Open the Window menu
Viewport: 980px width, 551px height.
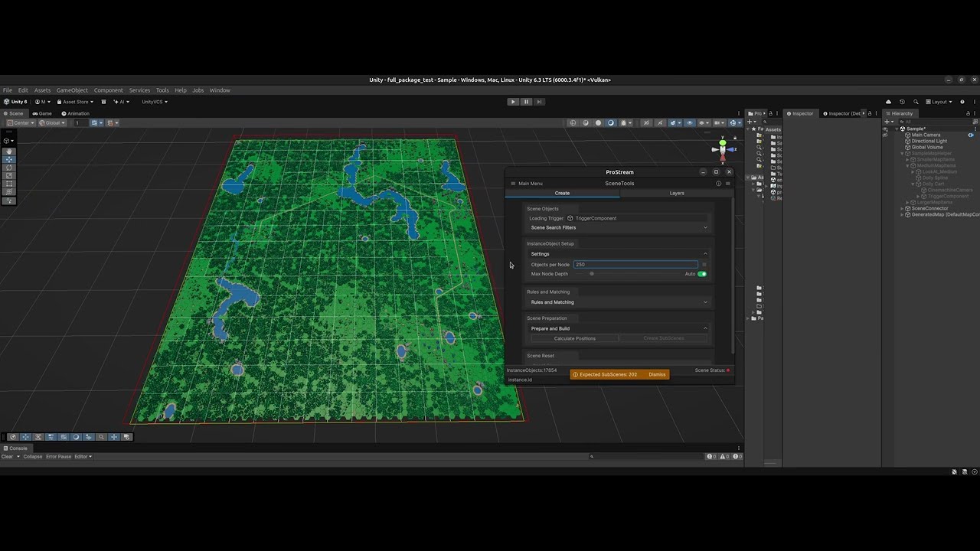[x=220, y=90]
